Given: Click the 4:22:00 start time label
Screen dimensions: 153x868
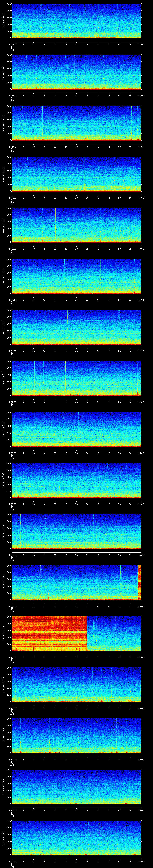Looking at the screenshot, I should (12, 453).
